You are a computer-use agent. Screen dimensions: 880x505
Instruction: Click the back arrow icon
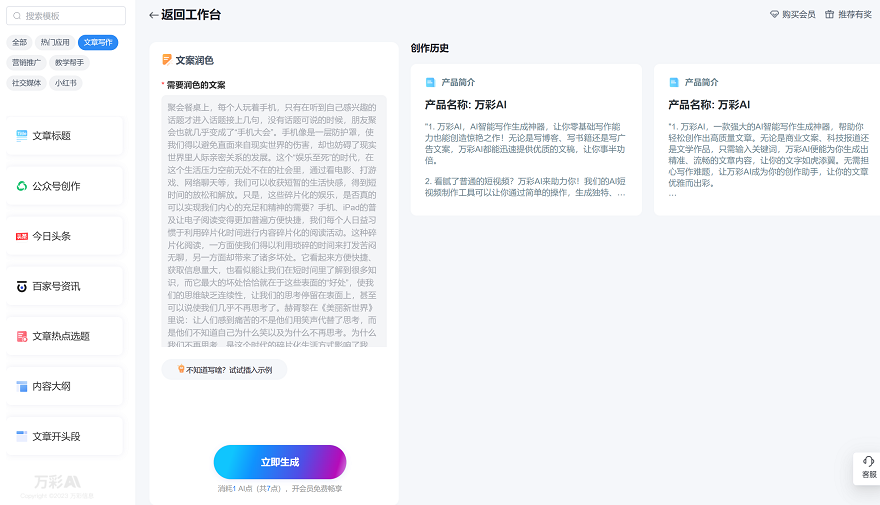(153, 15)
